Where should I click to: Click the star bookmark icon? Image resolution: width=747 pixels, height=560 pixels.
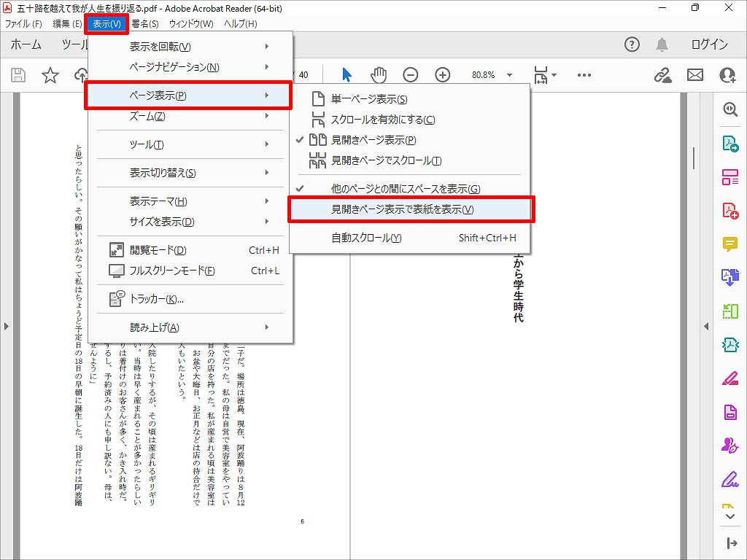point(50,75)
